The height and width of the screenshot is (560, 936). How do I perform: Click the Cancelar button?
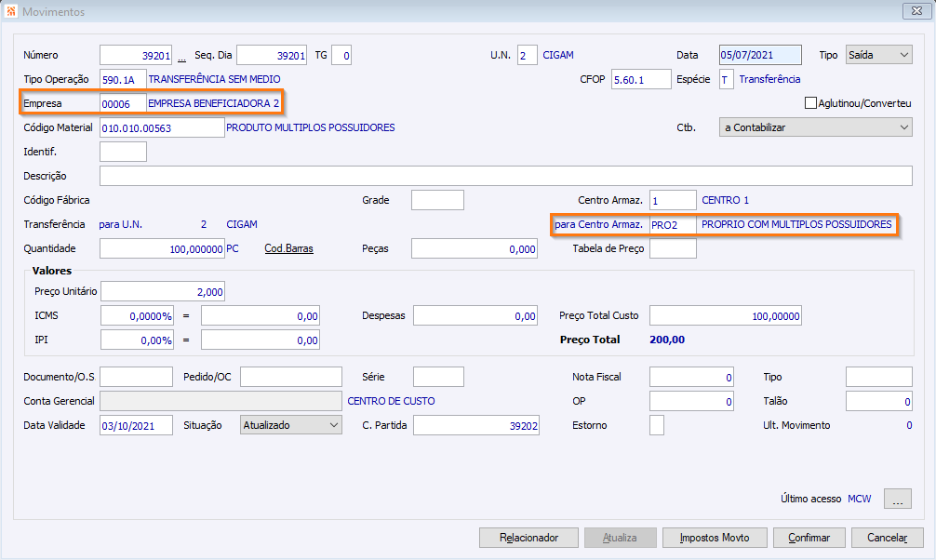pyautogui.click(x=887, y=538)
